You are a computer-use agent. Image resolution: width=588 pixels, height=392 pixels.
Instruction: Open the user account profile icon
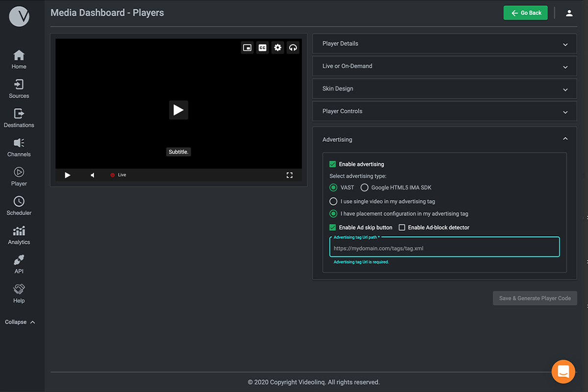(569, 13)
